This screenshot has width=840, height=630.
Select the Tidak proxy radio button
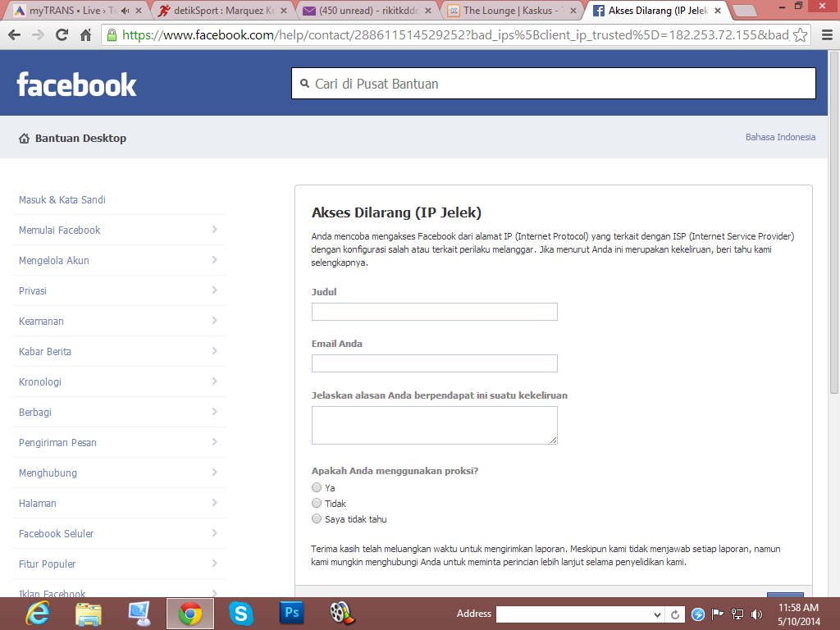coord(317,503)
